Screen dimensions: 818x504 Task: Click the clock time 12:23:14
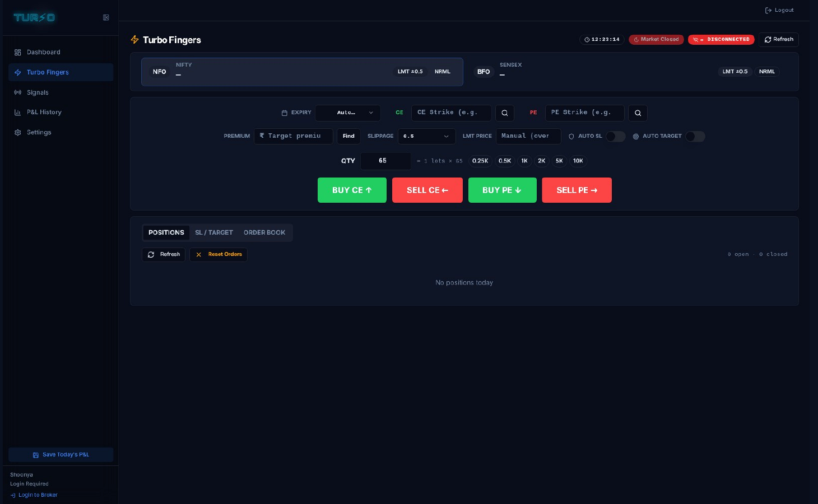[x=602, y=40]
